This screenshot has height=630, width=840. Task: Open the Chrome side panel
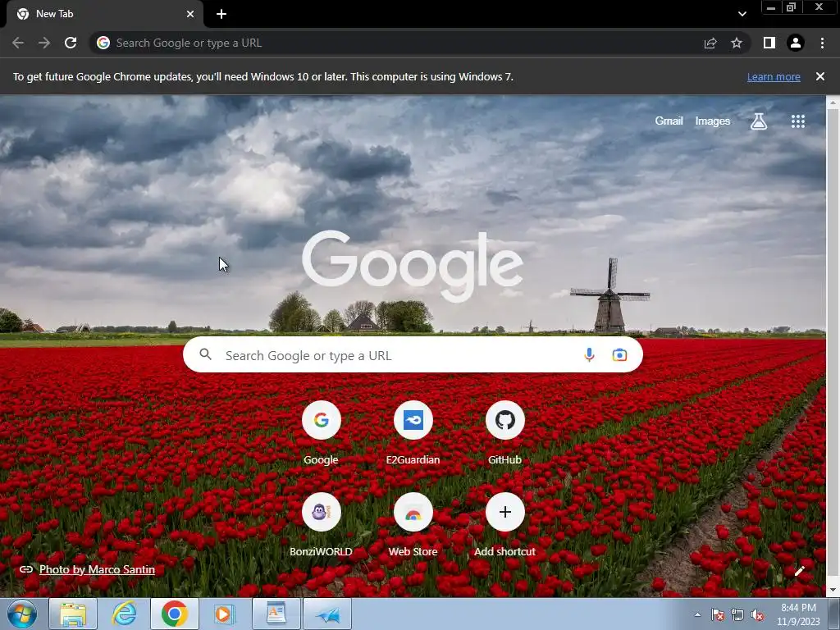pyautogui.click(x=769, y=43)
